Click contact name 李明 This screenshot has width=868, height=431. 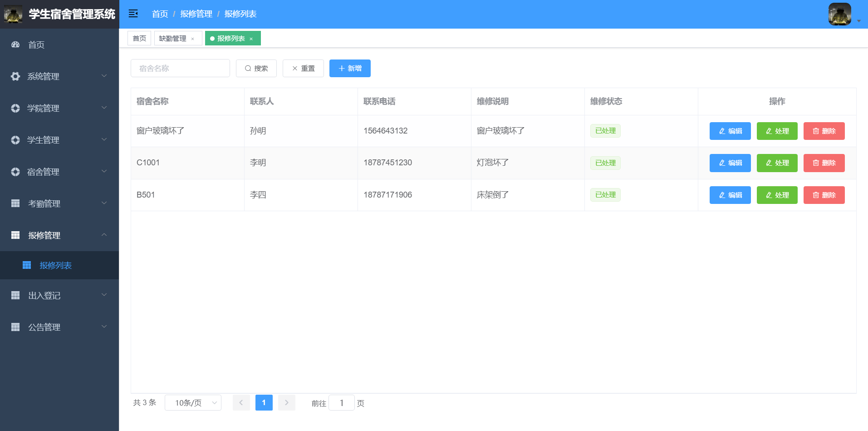[258, 163]
